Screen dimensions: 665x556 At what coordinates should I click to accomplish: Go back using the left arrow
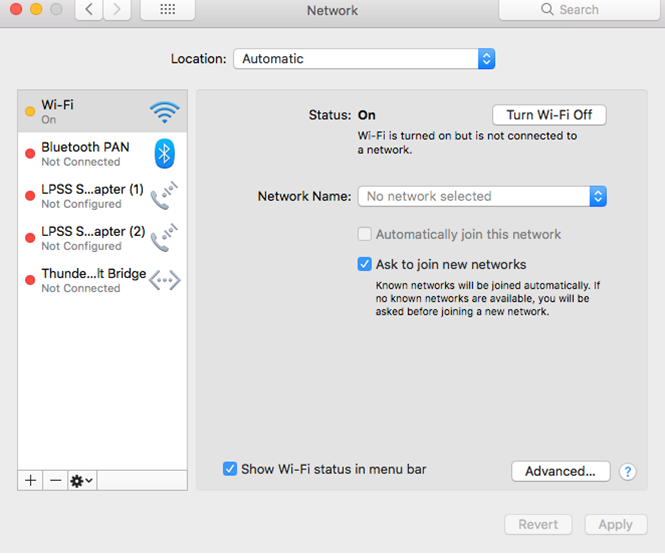[90, 10]
